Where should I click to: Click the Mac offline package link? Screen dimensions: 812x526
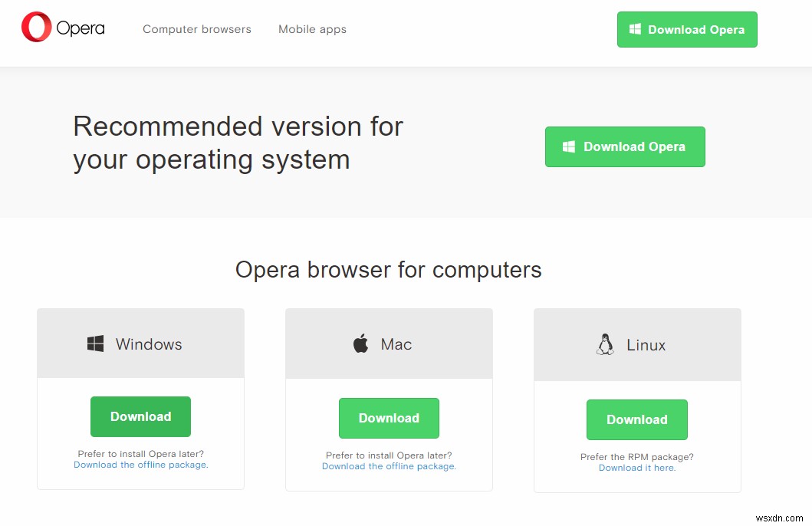389,466
